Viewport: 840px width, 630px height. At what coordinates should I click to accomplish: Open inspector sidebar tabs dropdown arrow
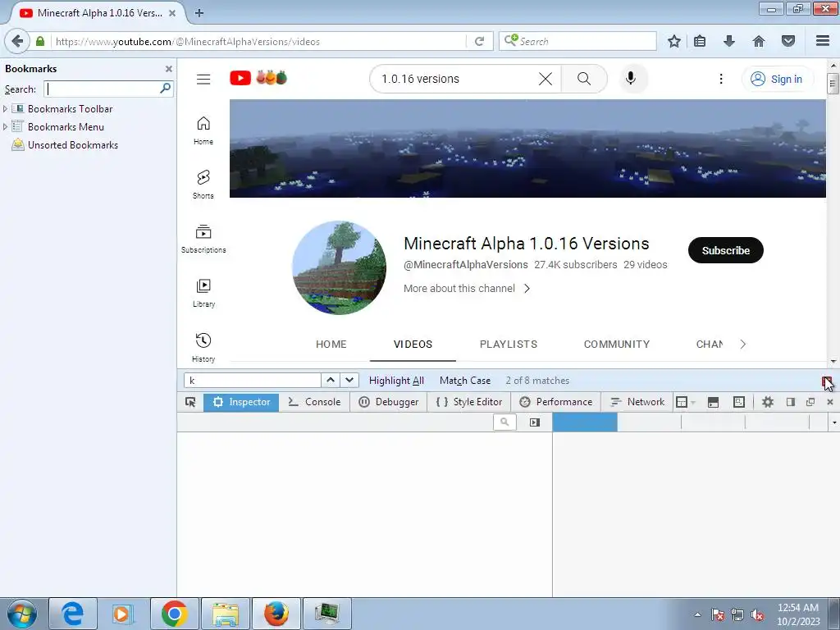tap(833, 422)
